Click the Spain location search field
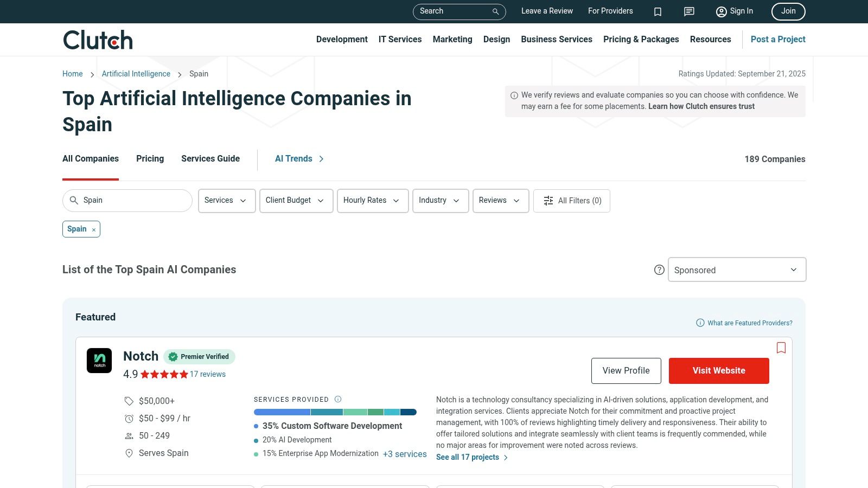Image resolution: width=868 pixels, height=488 pixels. coord(127,201)
